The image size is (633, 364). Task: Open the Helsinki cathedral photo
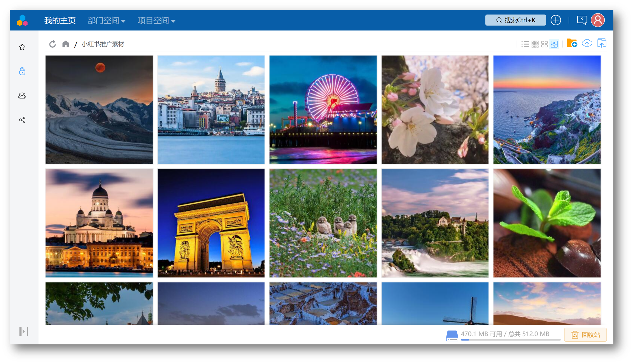coord(99,223)
